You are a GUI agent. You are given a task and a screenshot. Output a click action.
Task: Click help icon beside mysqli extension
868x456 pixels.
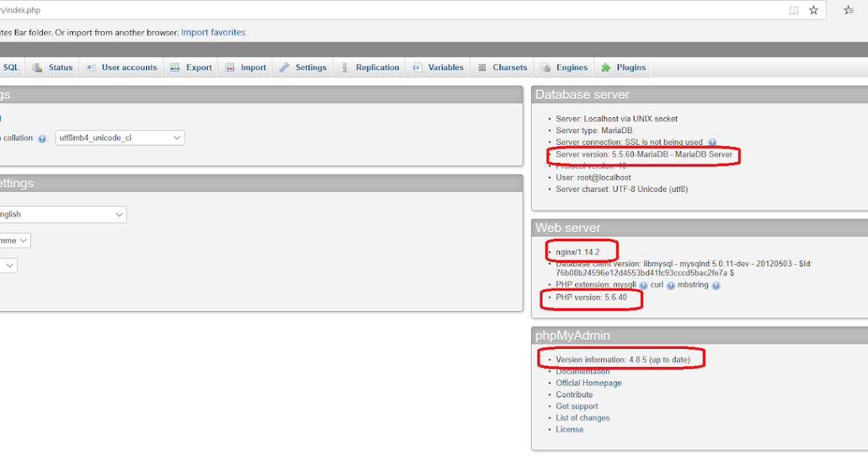[644, 284]
